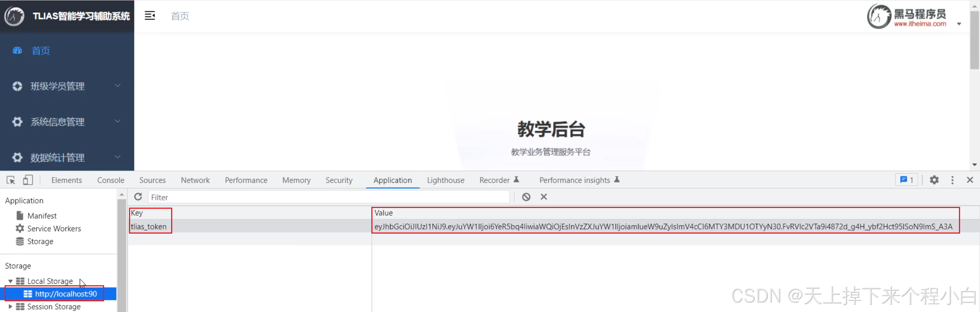The width and height of the screenshot is (980, 312).
Task: Close the DevTools panel
Action: pos(970,180)
